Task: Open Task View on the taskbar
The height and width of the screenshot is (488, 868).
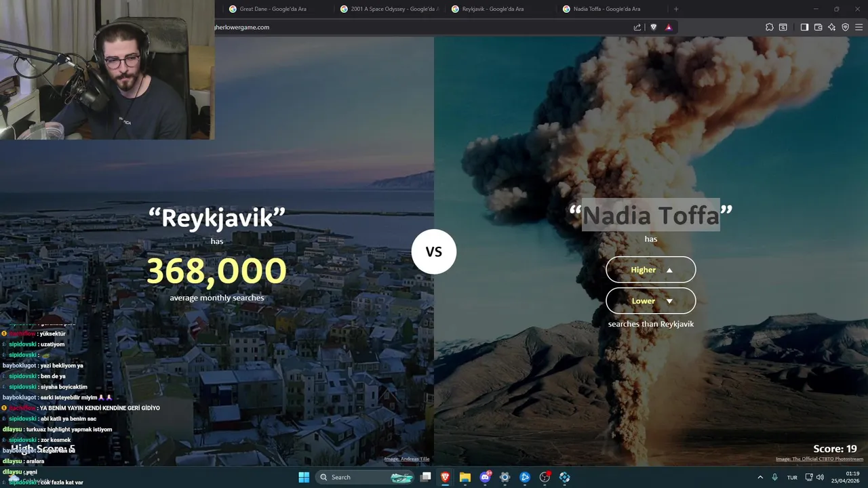Action: point(425,477)
